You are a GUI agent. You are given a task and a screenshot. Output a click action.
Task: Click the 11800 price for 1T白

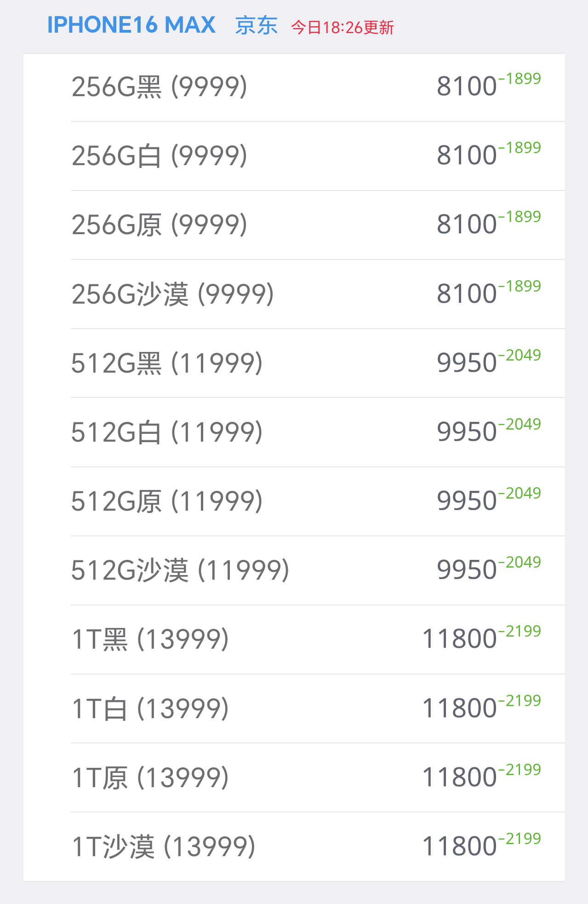459,708
